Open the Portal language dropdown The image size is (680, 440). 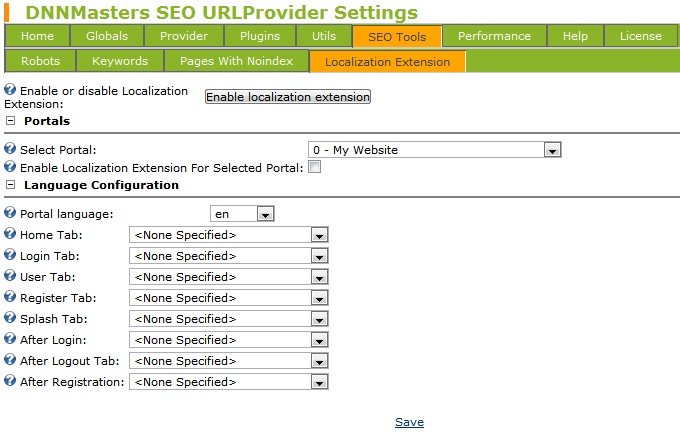[242, 214]
